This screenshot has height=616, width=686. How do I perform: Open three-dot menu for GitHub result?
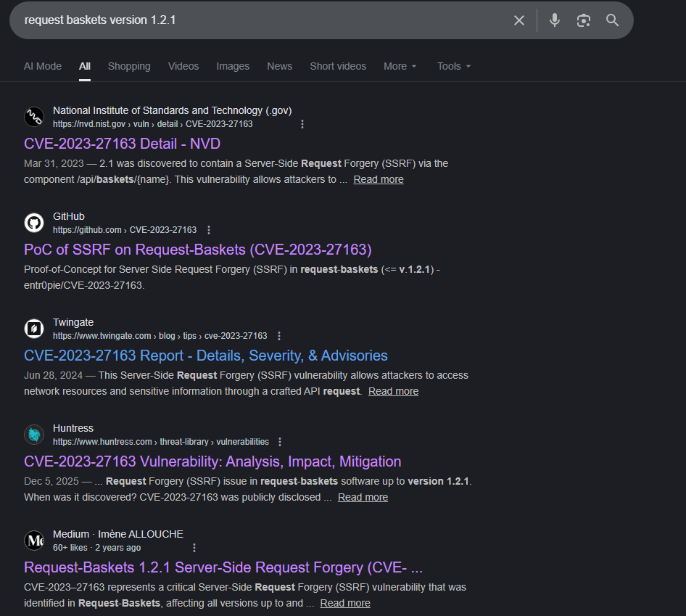(x=209, y=230)
